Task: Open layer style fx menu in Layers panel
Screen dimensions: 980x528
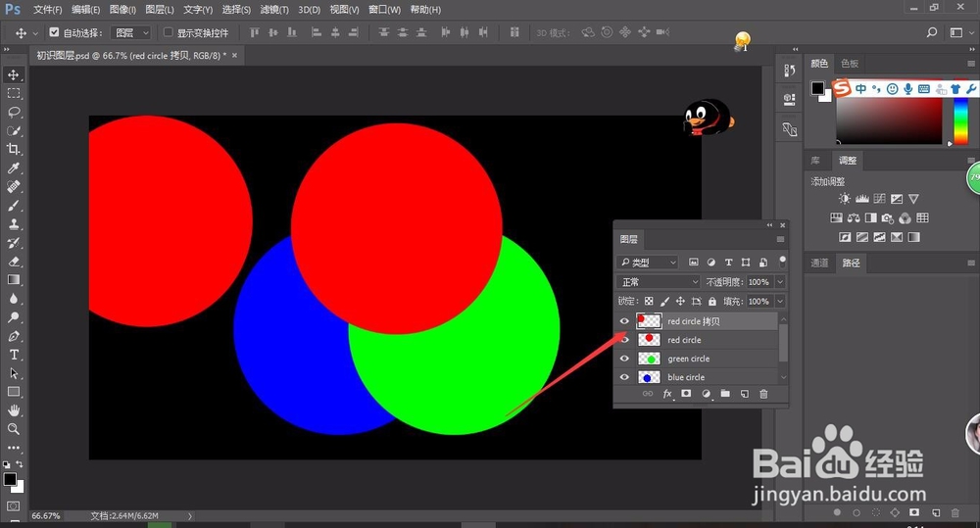Action: [667, 394]
